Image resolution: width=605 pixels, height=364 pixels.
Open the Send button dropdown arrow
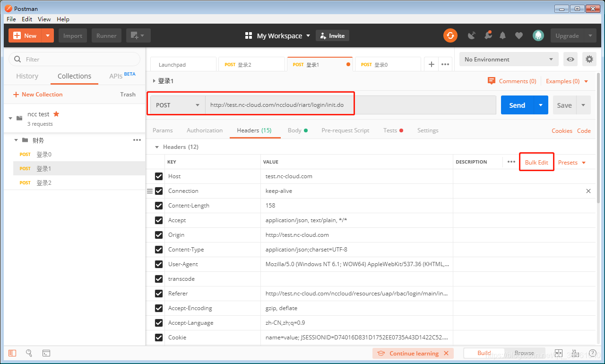(541, 105)
